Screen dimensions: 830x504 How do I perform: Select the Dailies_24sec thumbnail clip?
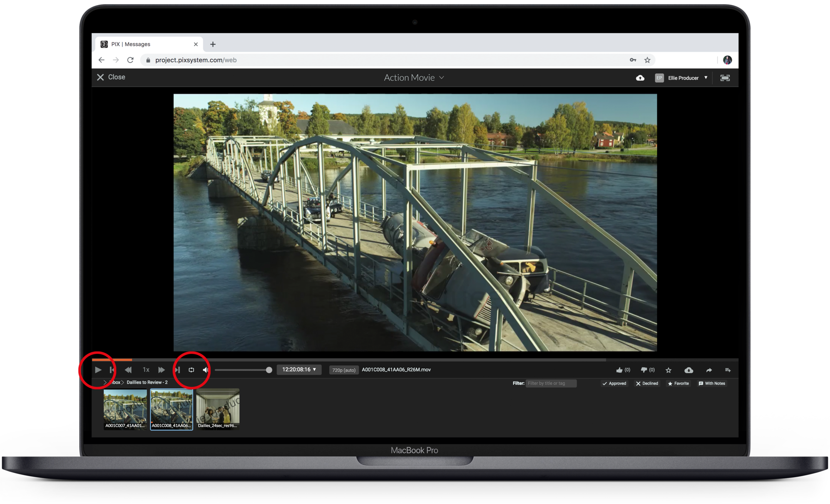[218, 409]
